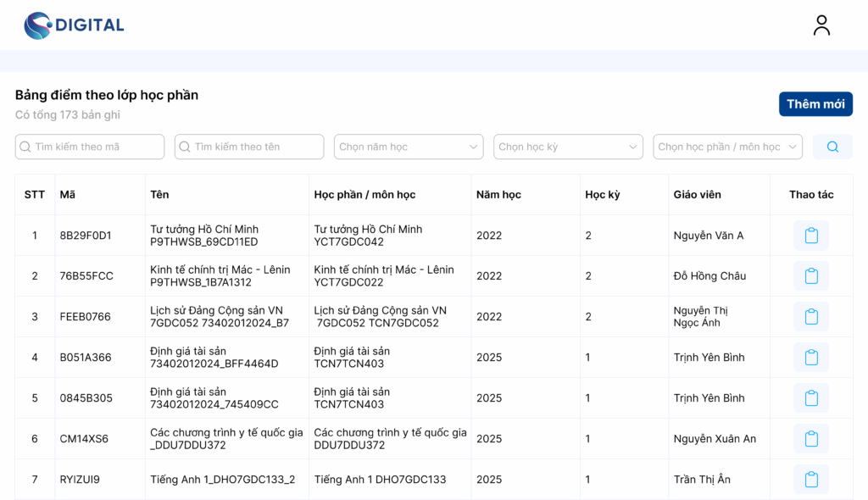Focus the Tìm kiếm theo mã field

[x=90, y=147]
